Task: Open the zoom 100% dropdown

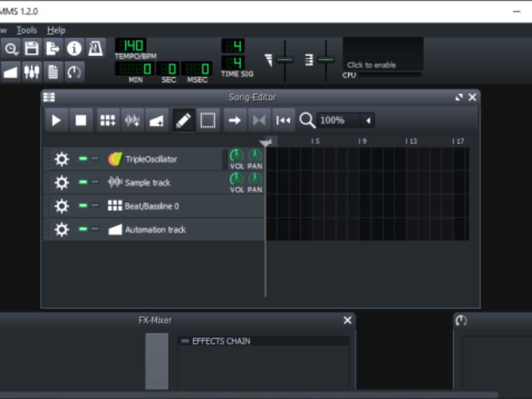Action: tap(368, 121)
